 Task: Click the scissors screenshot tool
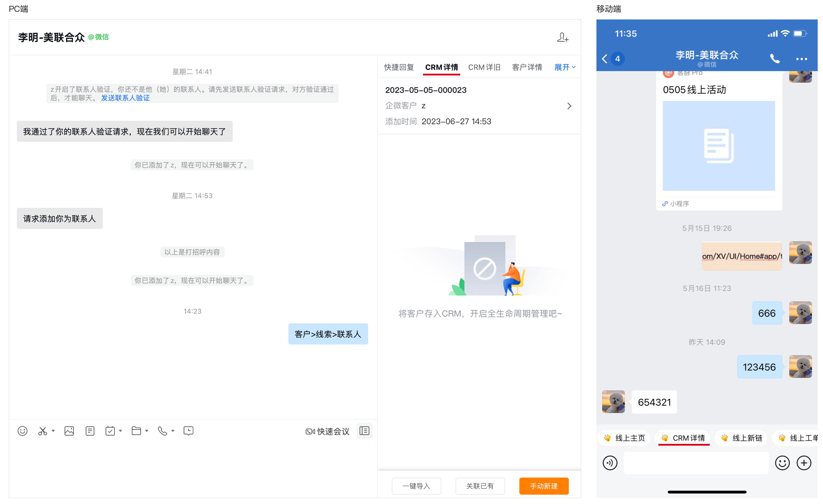pos(42,431)
